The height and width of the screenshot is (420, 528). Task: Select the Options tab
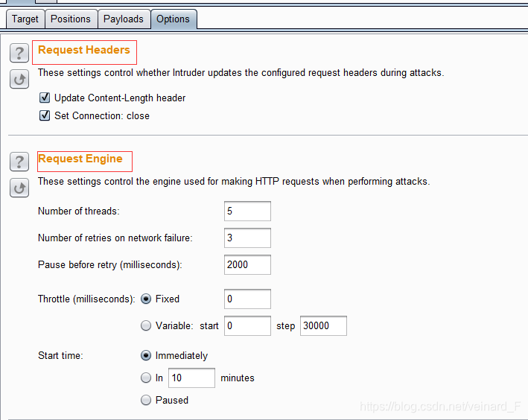pyautogui.click(x=173, y=19)
